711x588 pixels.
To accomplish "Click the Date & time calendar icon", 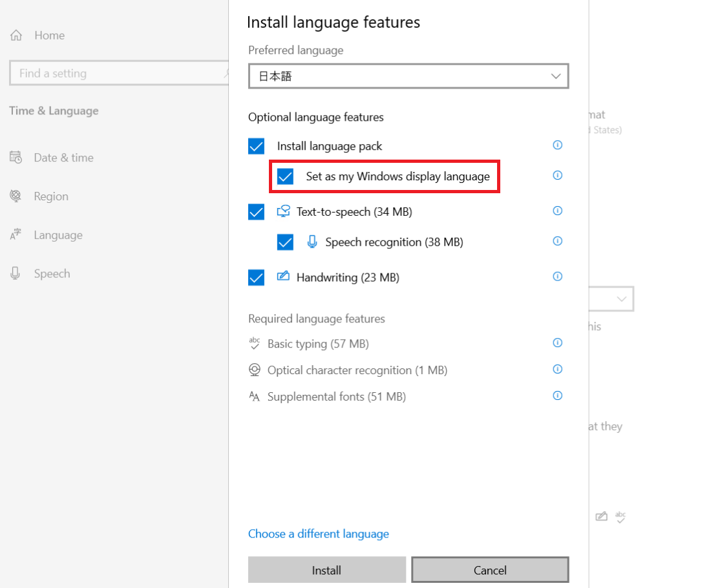I will [x=16, y=157].
